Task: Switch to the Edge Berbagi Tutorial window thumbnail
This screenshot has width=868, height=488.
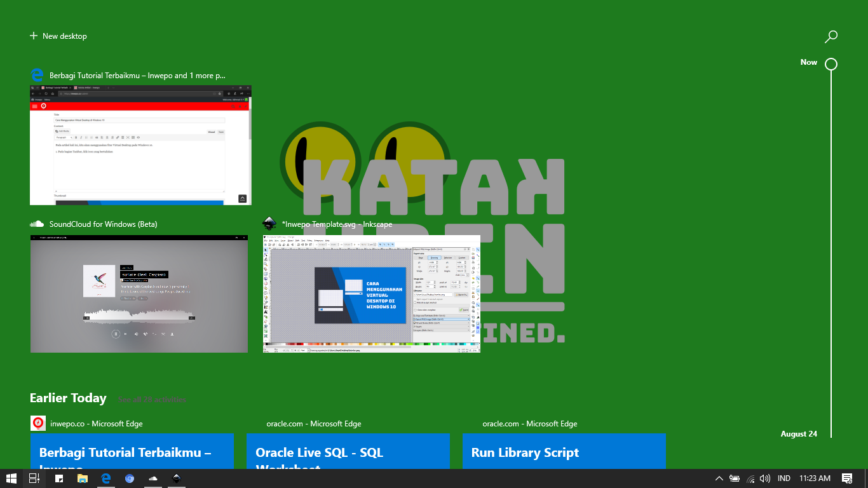Action: pos(140,145)
